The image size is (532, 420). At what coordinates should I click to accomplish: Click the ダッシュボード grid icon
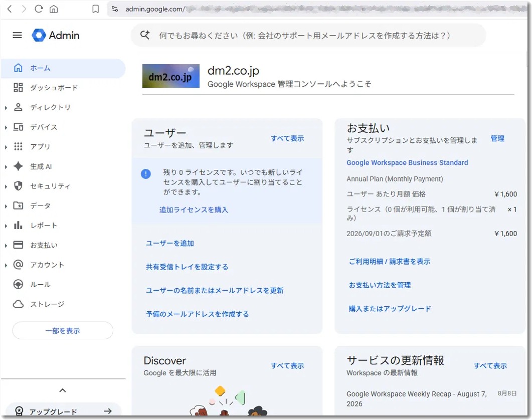[18, 88]
